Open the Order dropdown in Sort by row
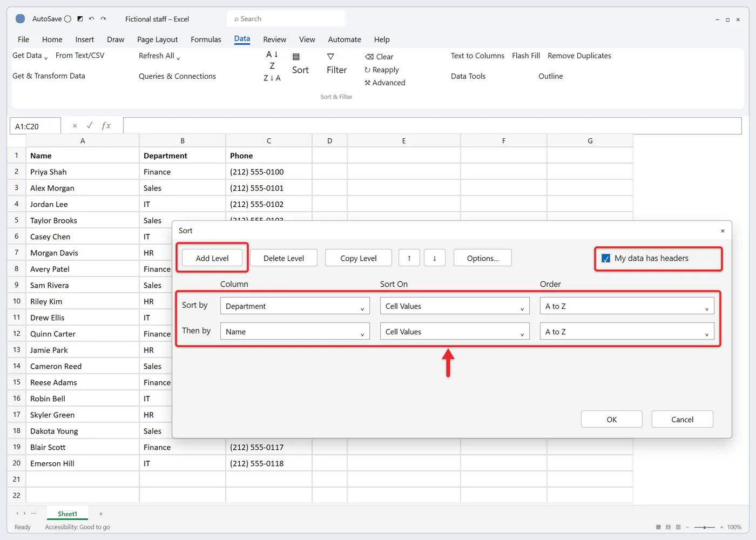This screenshot has height=540, width=756. coord(627,306)
